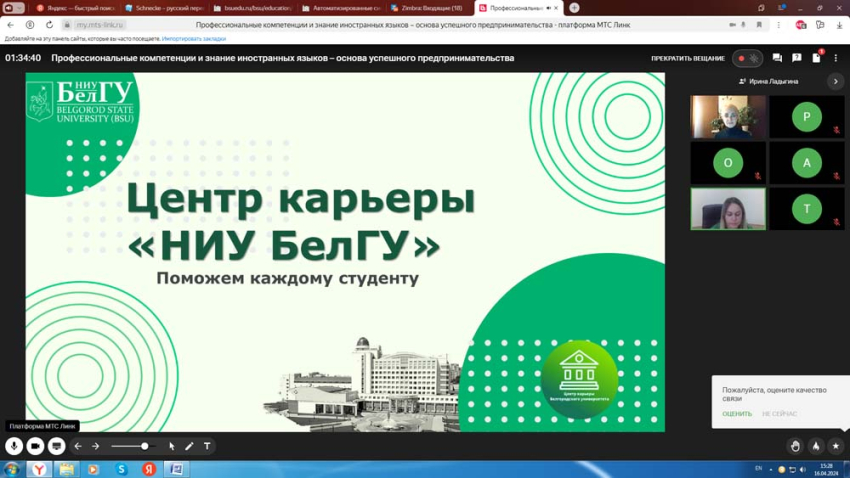Viewport: 850px width, 478px height.
Task: Switch to the Яндекс search tab
Action: (74, 8)
